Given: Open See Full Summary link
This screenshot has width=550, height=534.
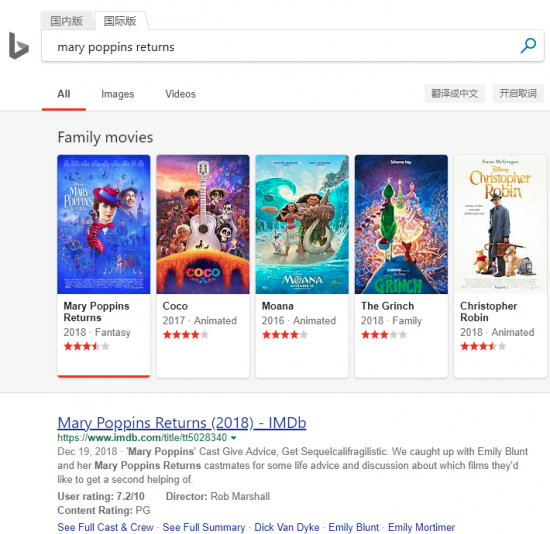Looking at the screenshot, I should [x=204, y=527].
